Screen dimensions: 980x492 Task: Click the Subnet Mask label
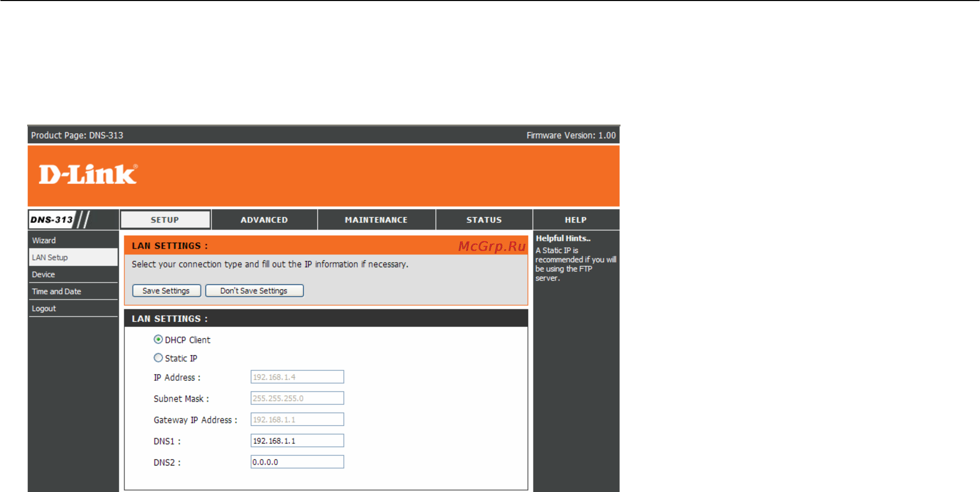click(x=181, y=399)
